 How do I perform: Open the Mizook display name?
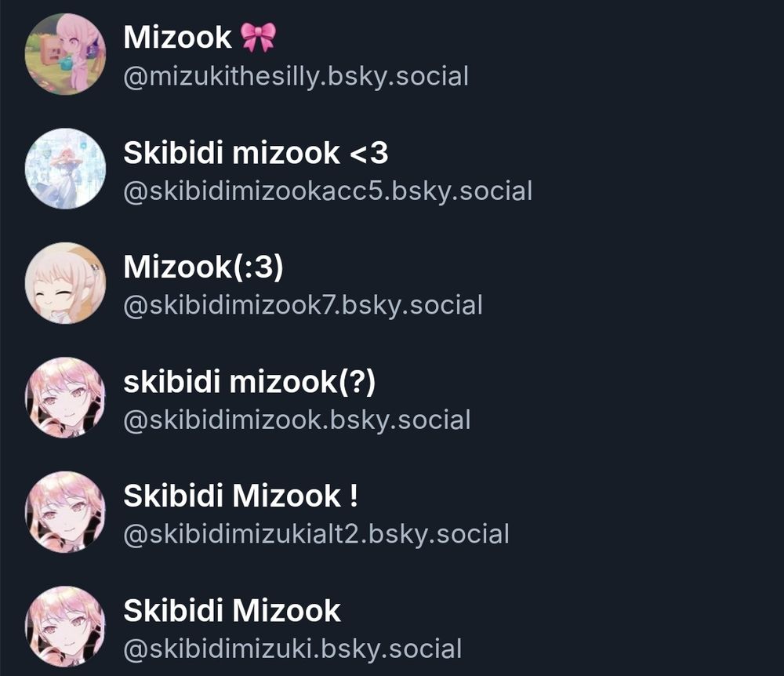click(177, 38)
